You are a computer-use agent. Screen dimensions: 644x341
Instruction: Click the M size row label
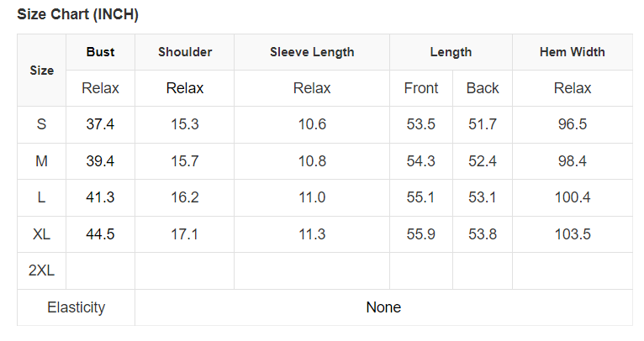click(42, 161)
